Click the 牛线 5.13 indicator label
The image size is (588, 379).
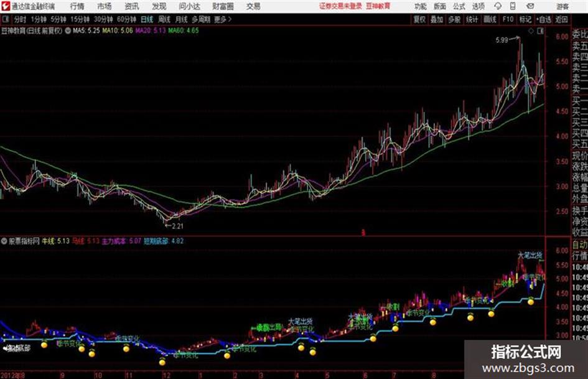56,241
